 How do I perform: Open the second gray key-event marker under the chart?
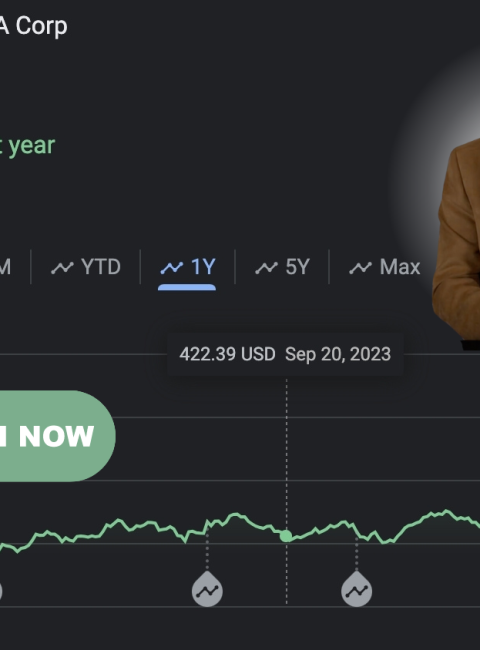click(356, 589)
